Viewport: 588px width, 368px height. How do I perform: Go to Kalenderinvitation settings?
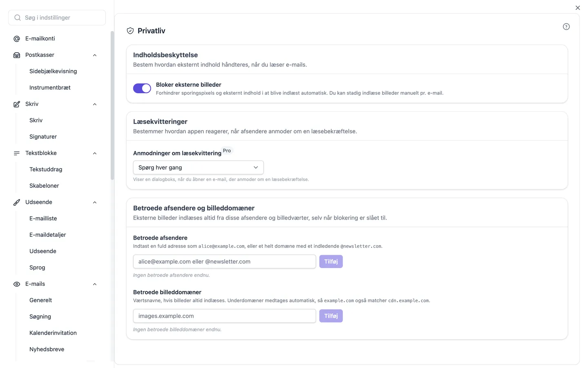tap(53, 333)
